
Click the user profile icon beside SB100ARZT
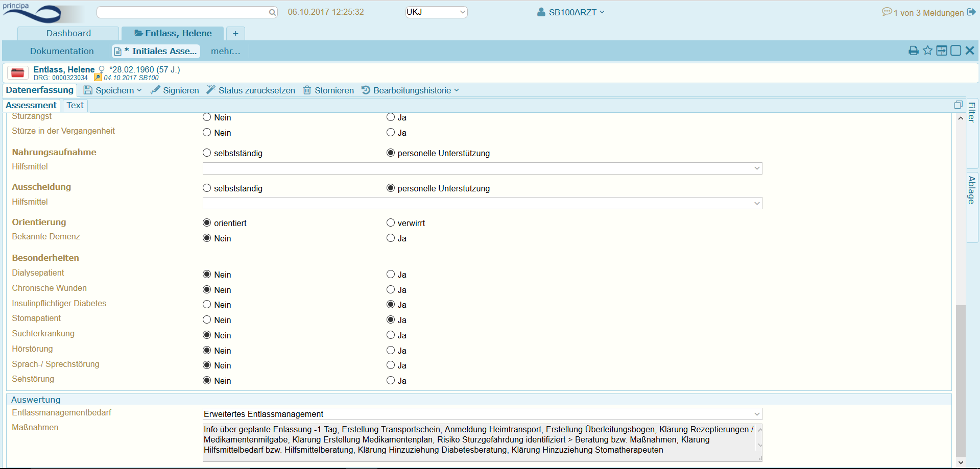click(541, 12)
